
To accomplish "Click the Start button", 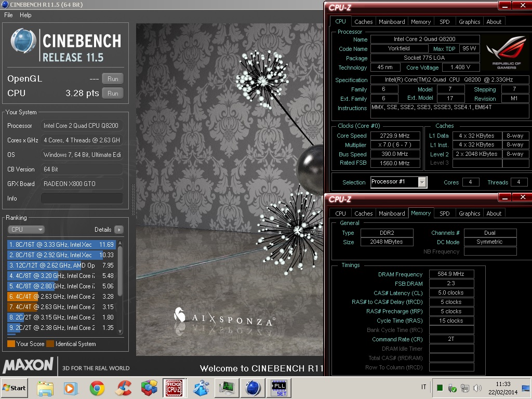I will click(x=15, y=388).
